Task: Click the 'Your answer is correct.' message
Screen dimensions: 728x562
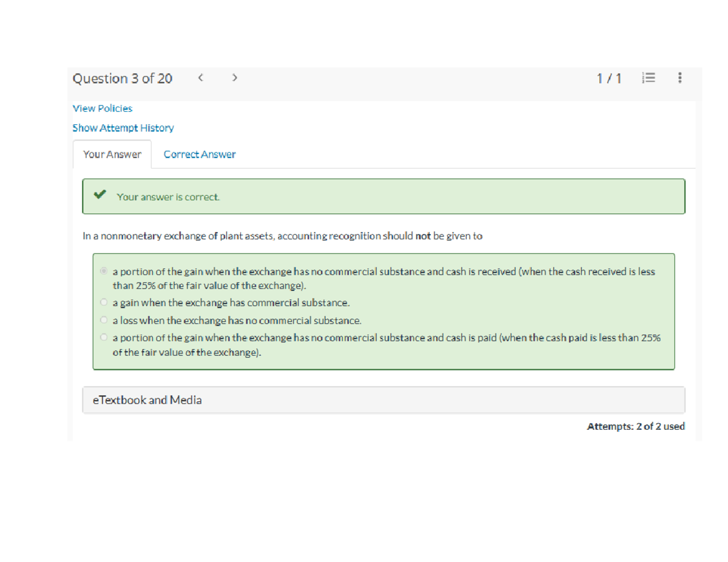Action: point(168,197)
